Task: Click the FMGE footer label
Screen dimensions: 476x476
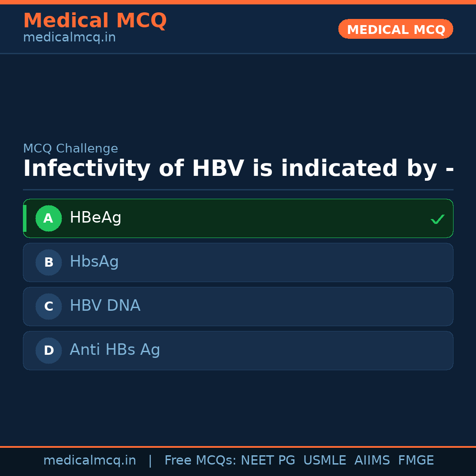Action: 416,461
